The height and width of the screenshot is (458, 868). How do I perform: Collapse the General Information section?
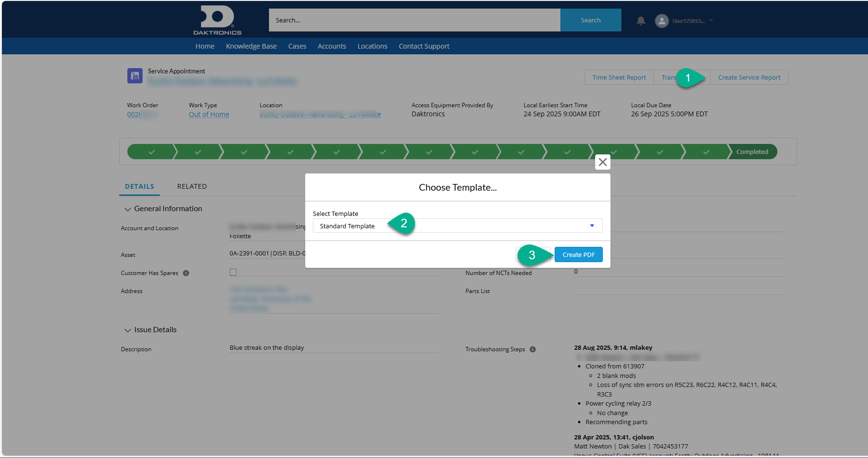click(x=128, y=209)
